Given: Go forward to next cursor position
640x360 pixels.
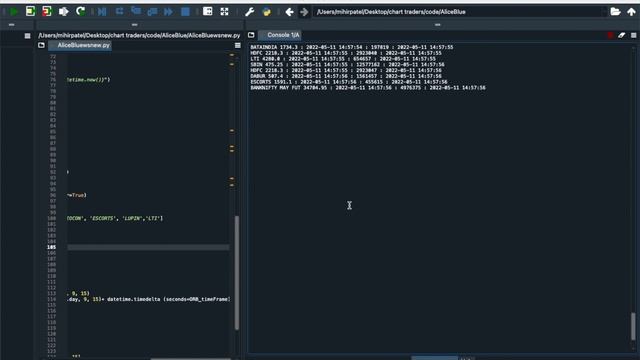Looking at the screenshot, I should pyautogui.click(x=304, y=11).
